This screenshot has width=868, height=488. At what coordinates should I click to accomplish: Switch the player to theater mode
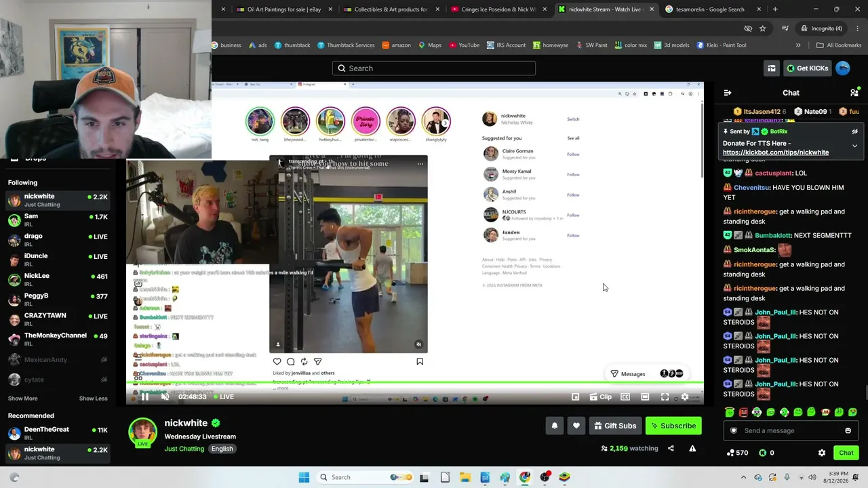(645, 396)
